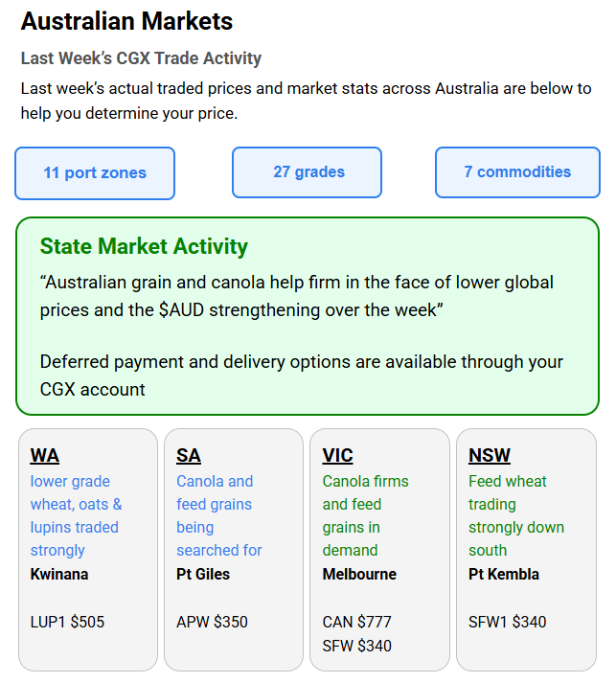Click the Australian Markets page title
The height and width of the screenshot is (683, 616).
(x=126, y=21)
